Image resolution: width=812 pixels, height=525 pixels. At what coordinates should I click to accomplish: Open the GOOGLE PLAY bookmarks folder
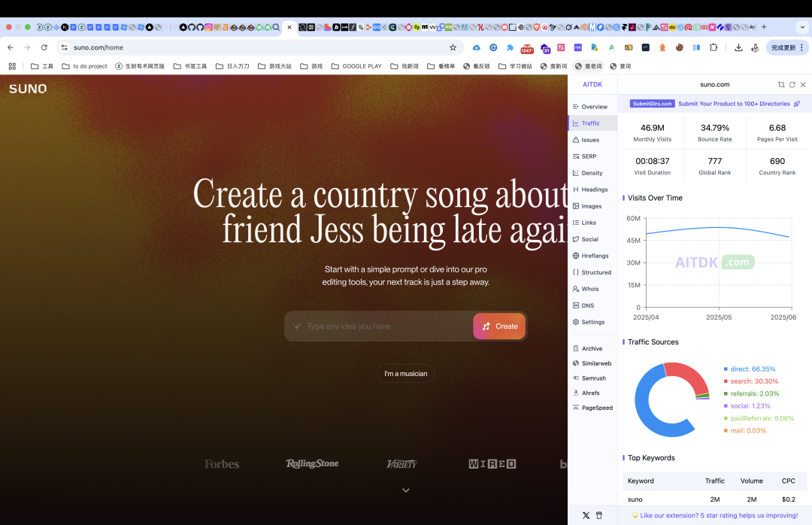pyautogui.click(x=356, y=66)
